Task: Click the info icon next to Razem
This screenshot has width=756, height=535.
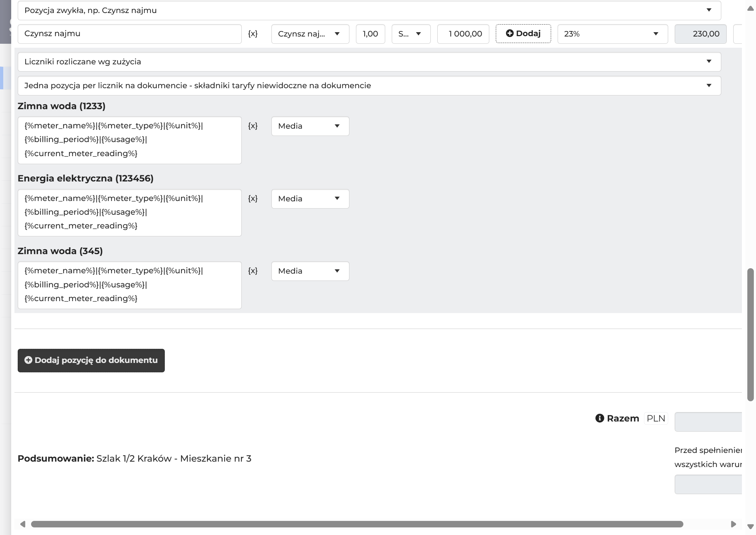Action: click(x=600, y=418)
